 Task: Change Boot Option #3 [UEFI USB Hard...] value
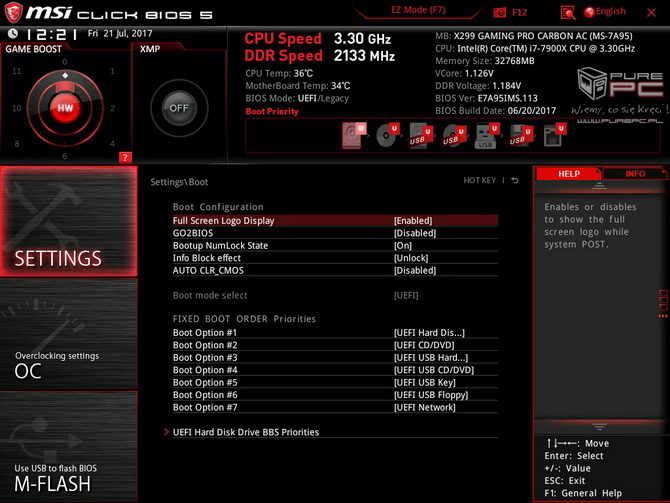click(431, 357)
